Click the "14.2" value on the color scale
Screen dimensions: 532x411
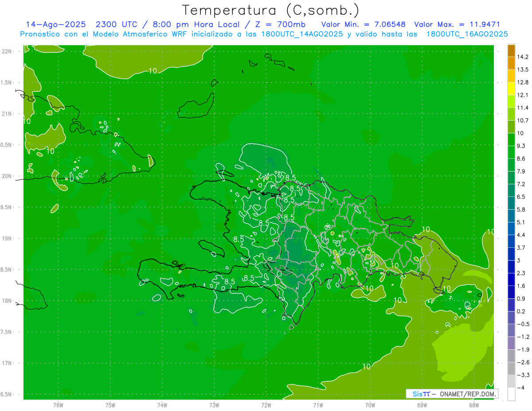522,57
